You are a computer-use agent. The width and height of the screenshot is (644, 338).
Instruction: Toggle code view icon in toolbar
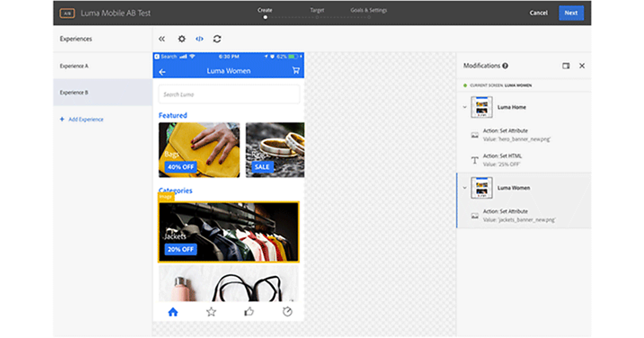199,39
